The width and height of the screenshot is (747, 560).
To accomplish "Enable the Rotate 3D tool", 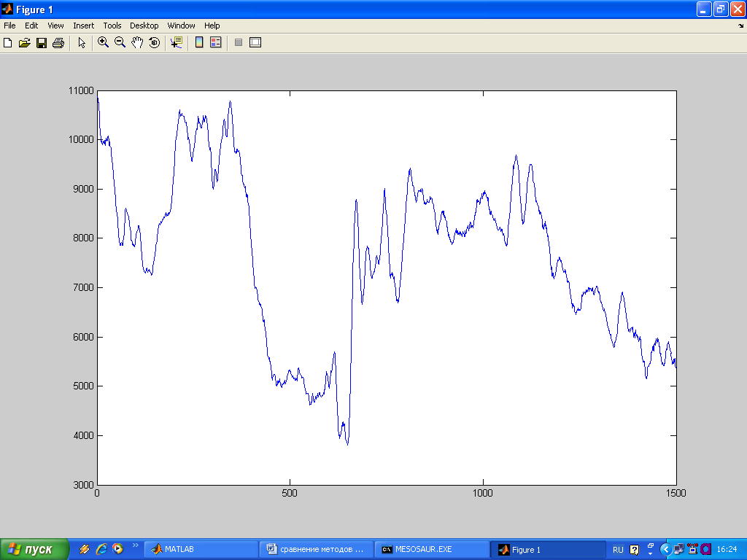I will click(154, 43).
